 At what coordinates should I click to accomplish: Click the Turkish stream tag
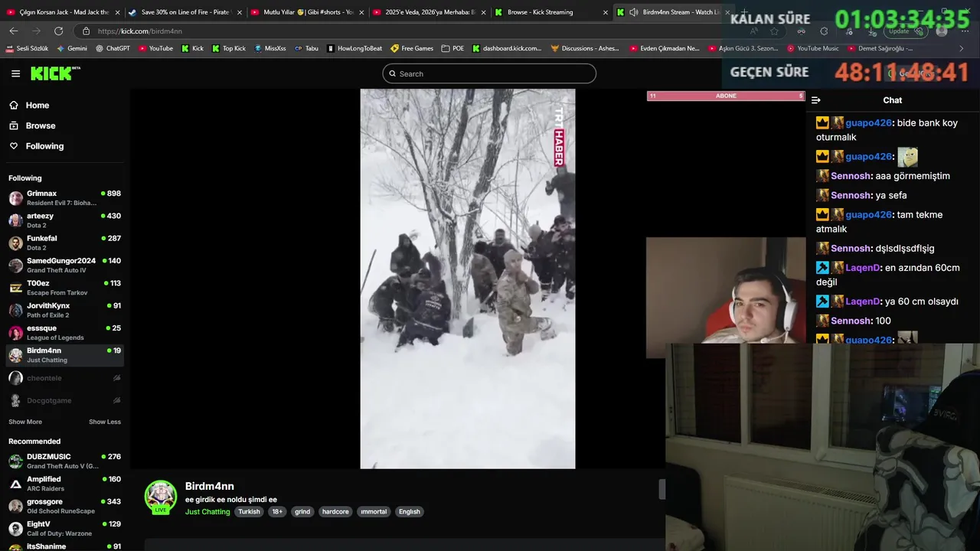tap(249, 512)
